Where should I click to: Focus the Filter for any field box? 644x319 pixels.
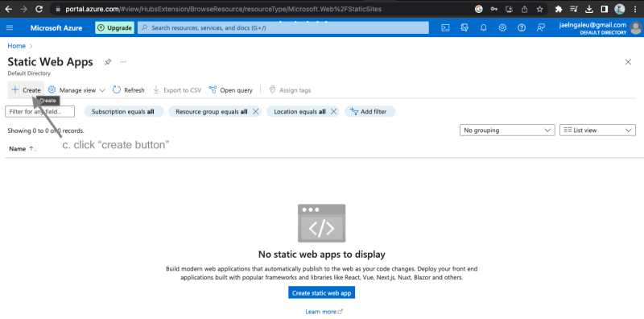[x=39, y=111]
